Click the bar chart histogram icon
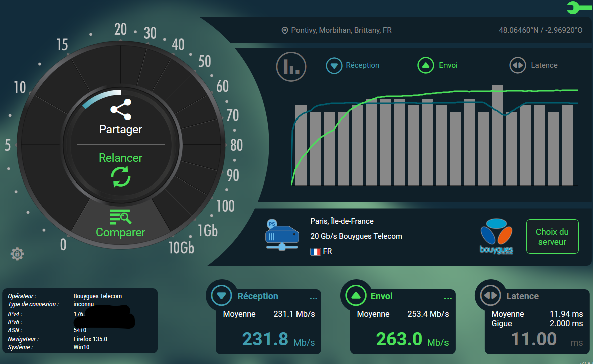This screenshot has height=364, width=593. pos(291,67)
